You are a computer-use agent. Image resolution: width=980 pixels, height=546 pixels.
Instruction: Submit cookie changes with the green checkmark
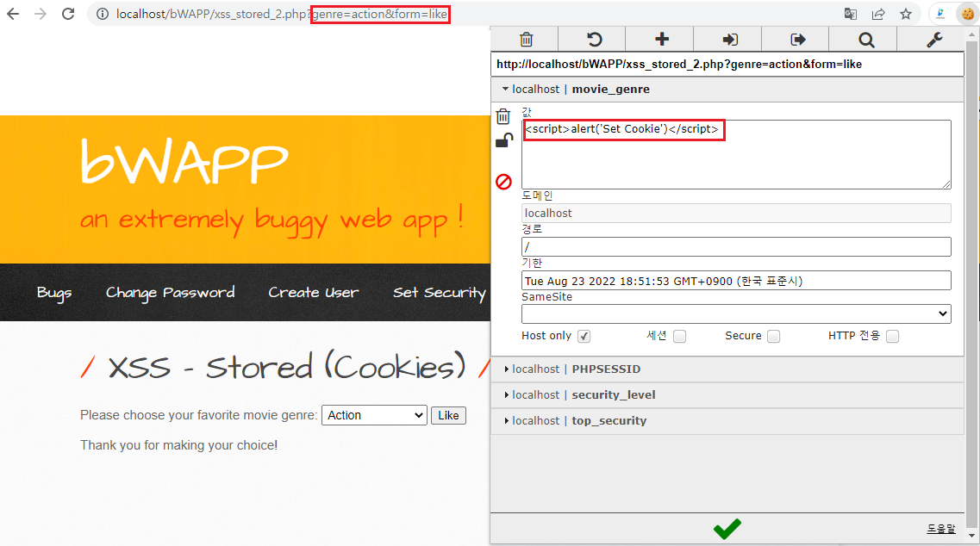point(727,529)
